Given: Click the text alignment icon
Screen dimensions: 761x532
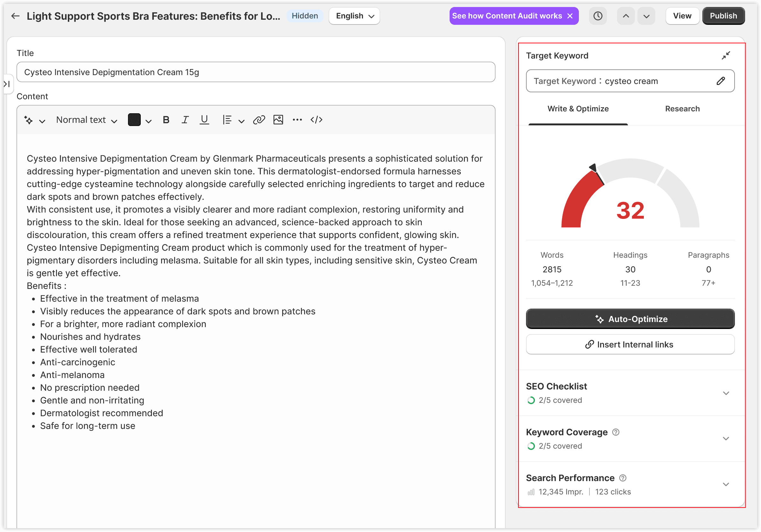Looking at the screenshot, I should pos(227,120).
